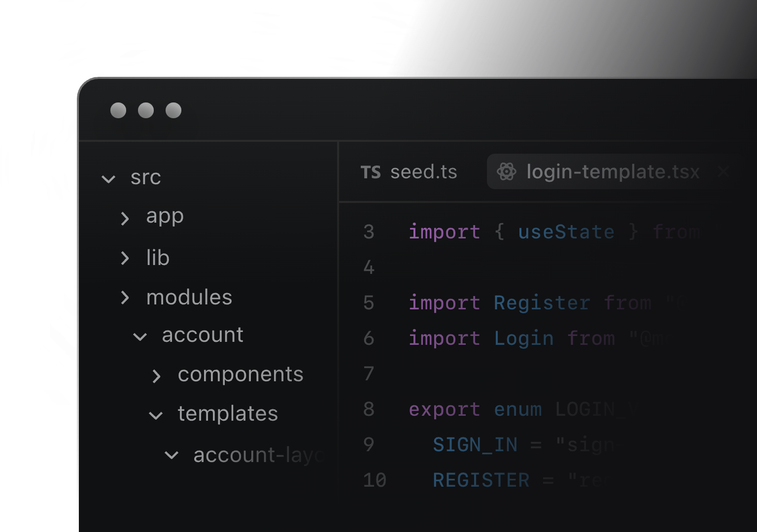Collapse the templates folder chevron

point(156,416)
